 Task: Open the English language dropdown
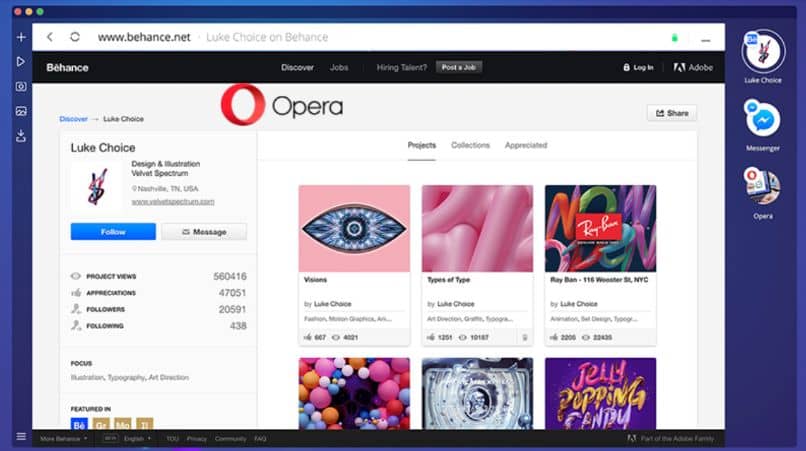[x=137, y=439]
